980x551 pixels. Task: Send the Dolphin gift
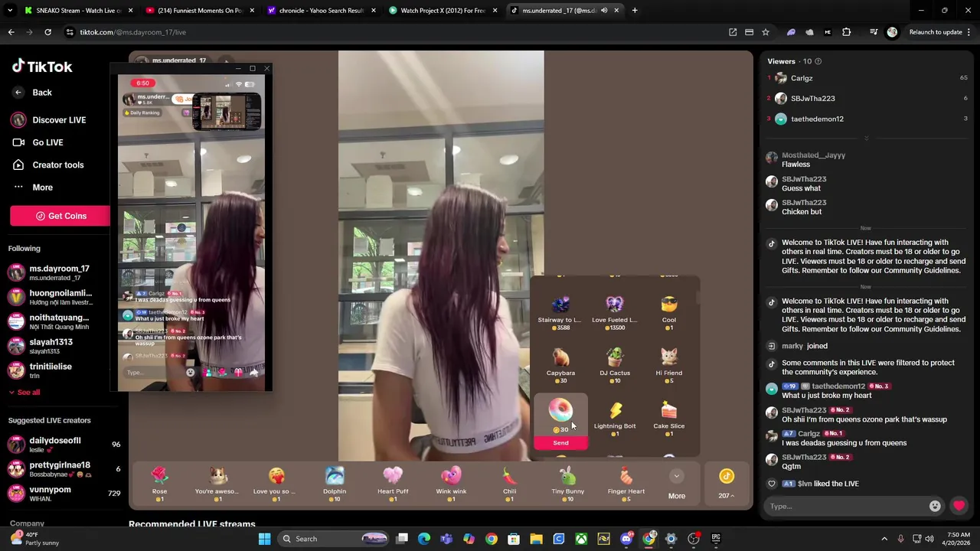[x=335, y=484]
